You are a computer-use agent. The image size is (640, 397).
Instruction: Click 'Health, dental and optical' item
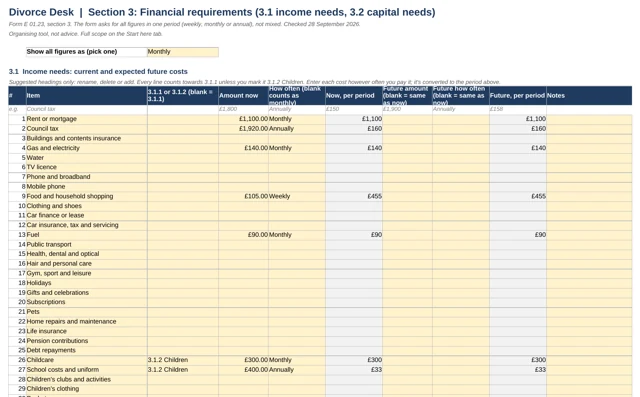click(x=87, y=254)
